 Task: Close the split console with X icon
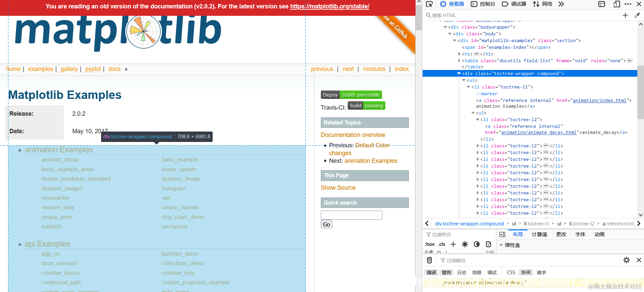coord(639,260)
